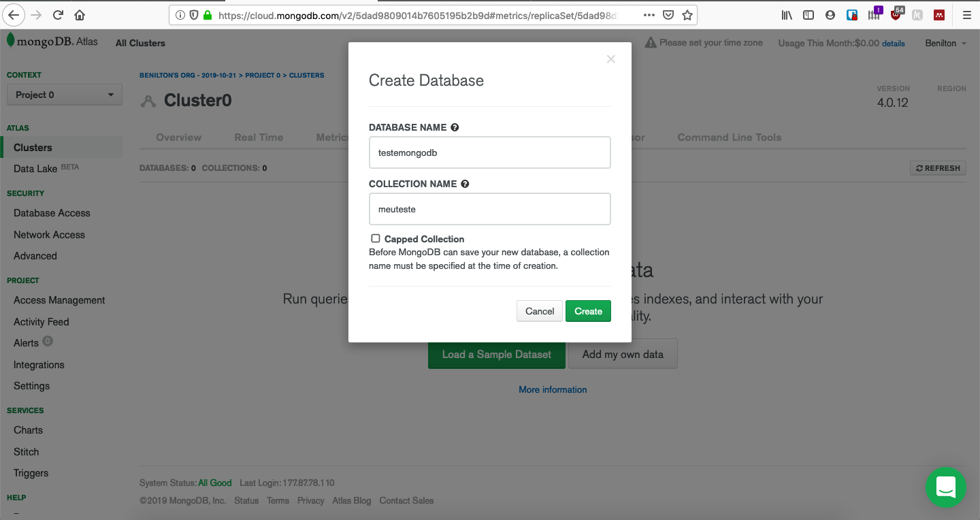Open the Status footer link
This screenshot has width=980, height=520.
coord(246,500)
